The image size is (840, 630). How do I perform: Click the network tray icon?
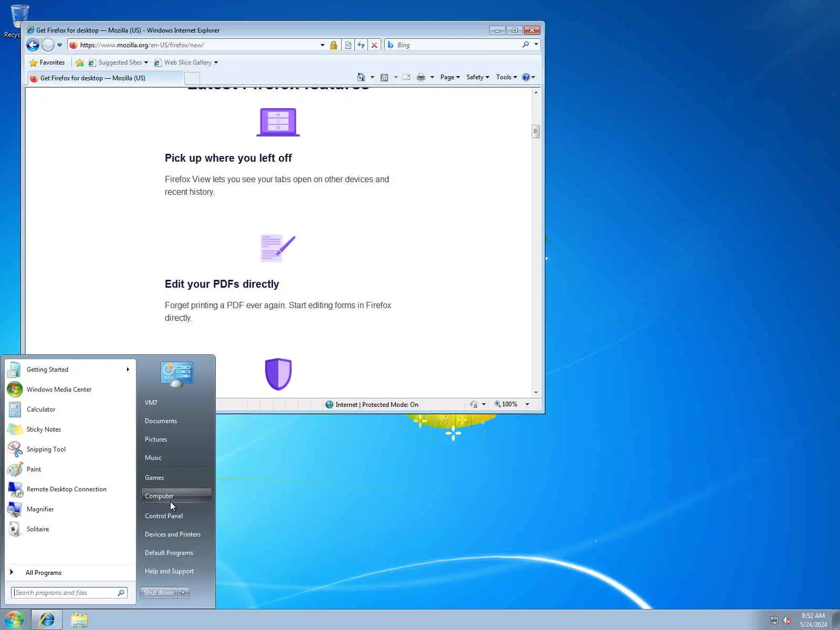pos(774,621)
